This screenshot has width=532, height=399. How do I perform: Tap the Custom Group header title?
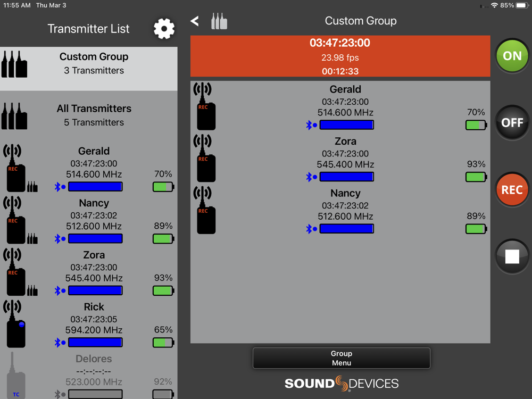(x=361, y=21)
